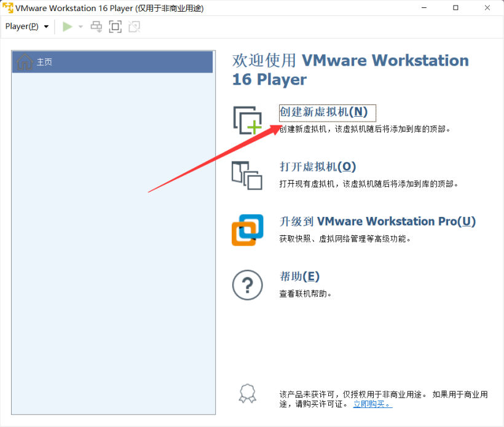Click the VMware app icon in title bar
504x427 pixels.
click(x=8, y=8)
